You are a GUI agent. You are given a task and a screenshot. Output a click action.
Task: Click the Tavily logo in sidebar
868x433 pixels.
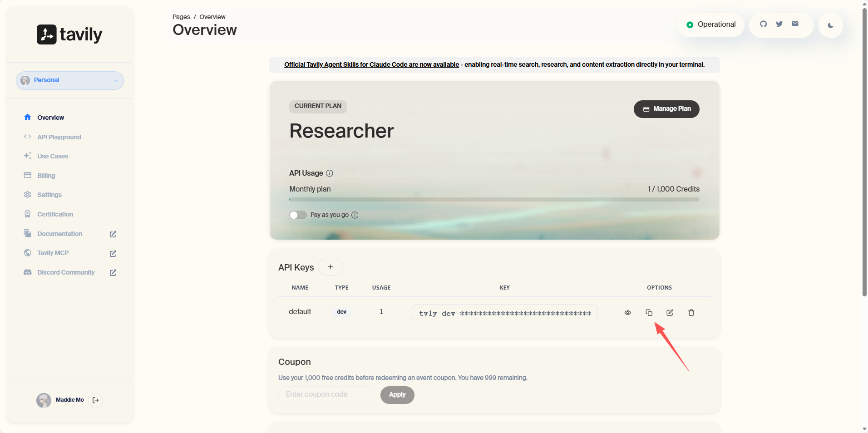coord(69,34)
